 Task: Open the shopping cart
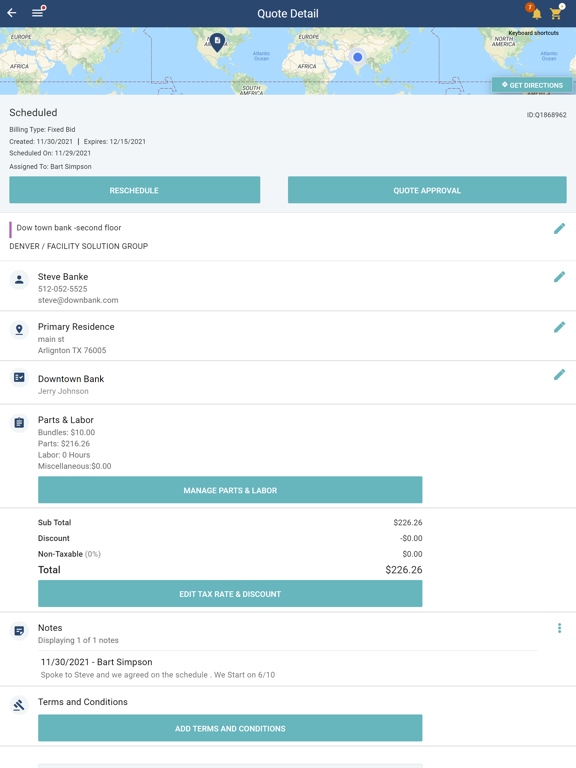click(x=555, y=14)
